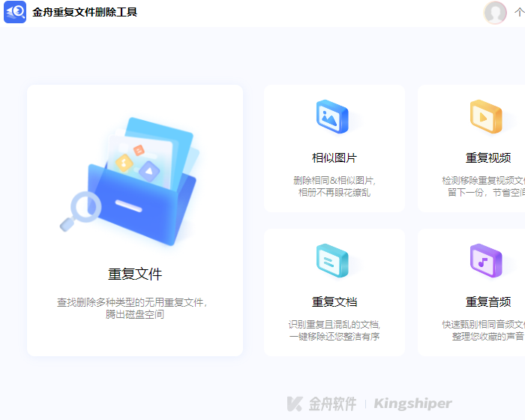
Task: Click the magnifying glass beside the folder
Action: click(x=80, y=210)
